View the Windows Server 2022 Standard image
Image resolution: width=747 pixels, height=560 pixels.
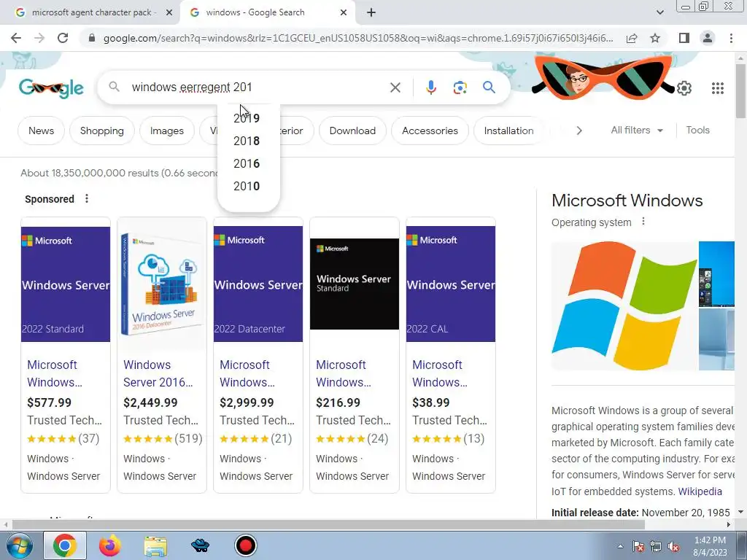(x=65, y=284)
